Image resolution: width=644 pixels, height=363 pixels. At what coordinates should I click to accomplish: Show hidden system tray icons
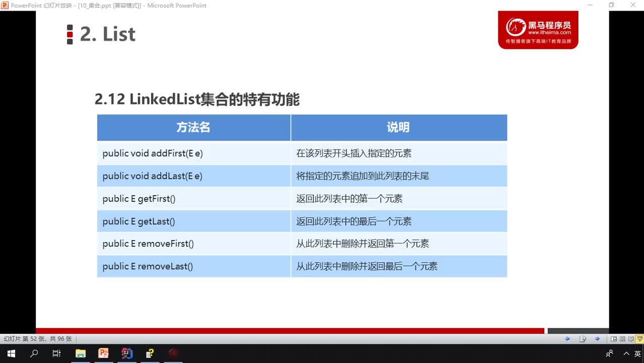[x=626, y=353]
